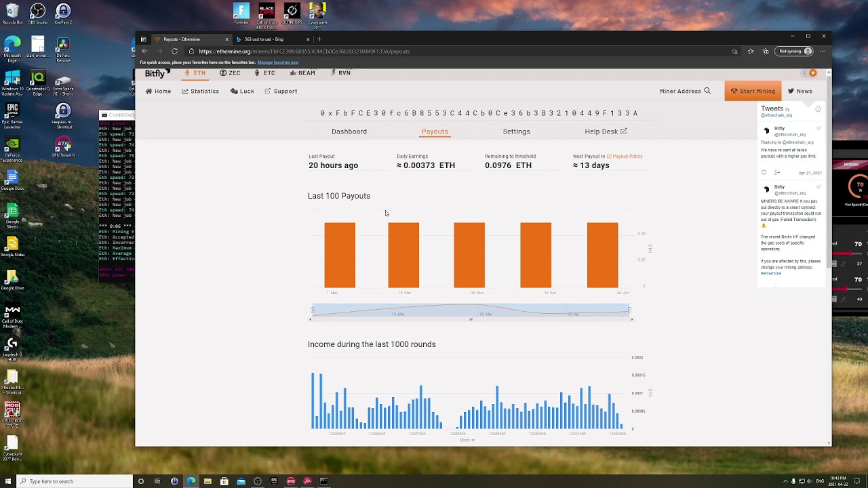Open the miner Settings section
868x488 pixels.
click(516, 131)
